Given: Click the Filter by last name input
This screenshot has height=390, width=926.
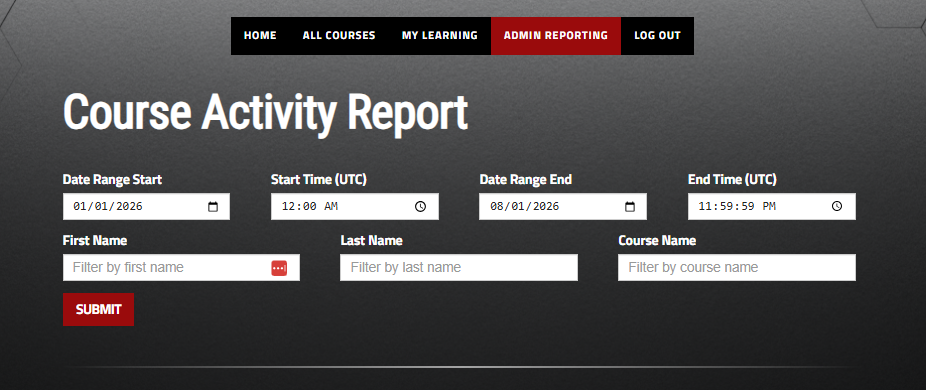Looking at the screenshot, I should pos(459,268).
